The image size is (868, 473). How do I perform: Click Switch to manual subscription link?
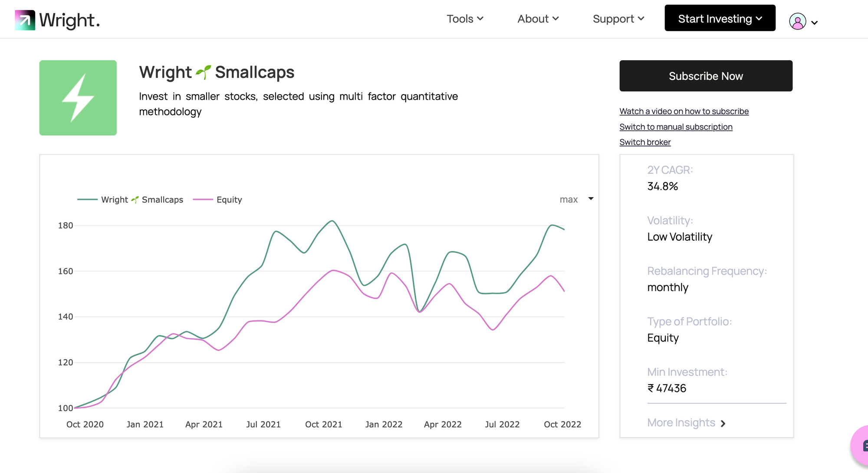click(676, 127)
